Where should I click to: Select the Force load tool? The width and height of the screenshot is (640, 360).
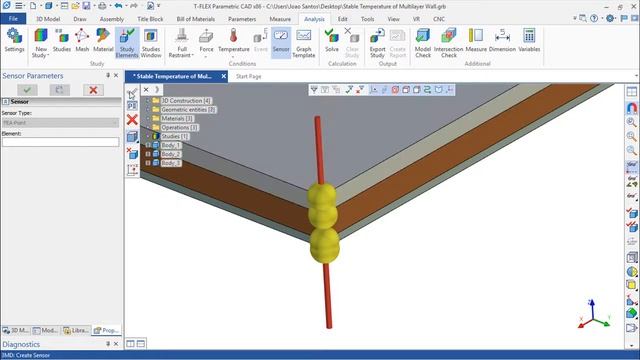206,40
